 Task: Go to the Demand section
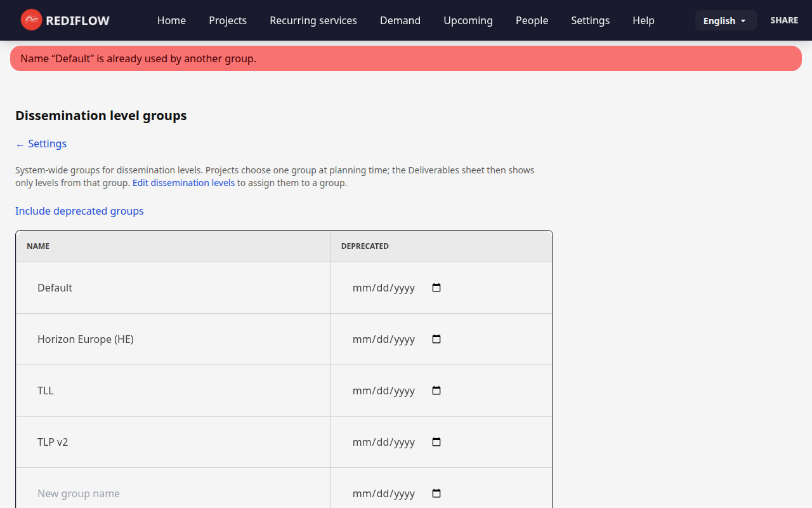[400, 20]
